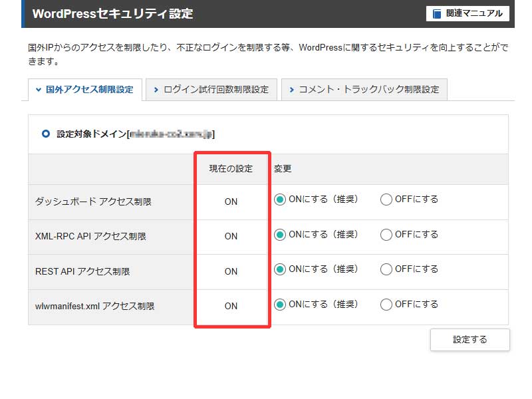532x399 pixels.
Task: Click the chevron on 国外アクセス制限設定 tab
Action: (x=39, y=90)
